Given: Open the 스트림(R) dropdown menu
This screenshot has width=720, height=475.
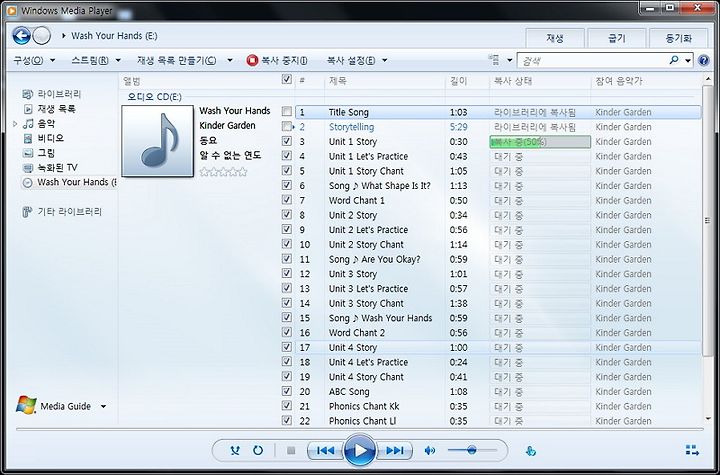Looking at the screenshot, I should point(96,60).
